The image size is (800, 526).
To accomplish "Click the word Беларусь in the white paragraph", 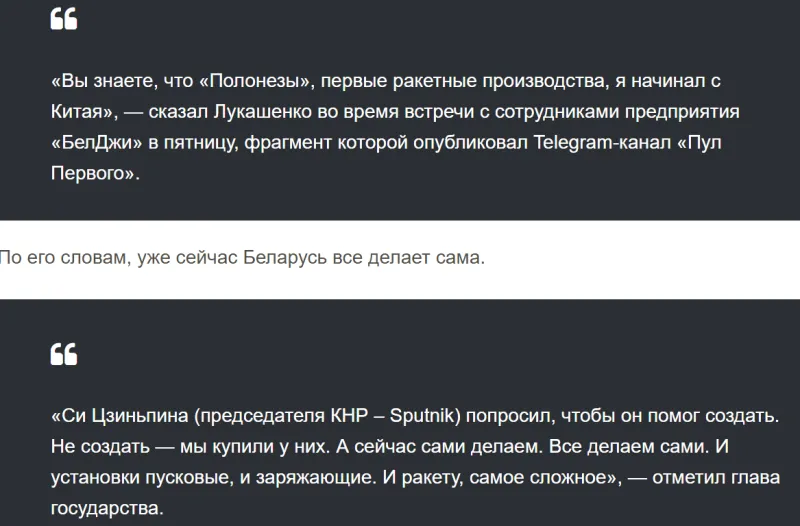I will [285, 258].
